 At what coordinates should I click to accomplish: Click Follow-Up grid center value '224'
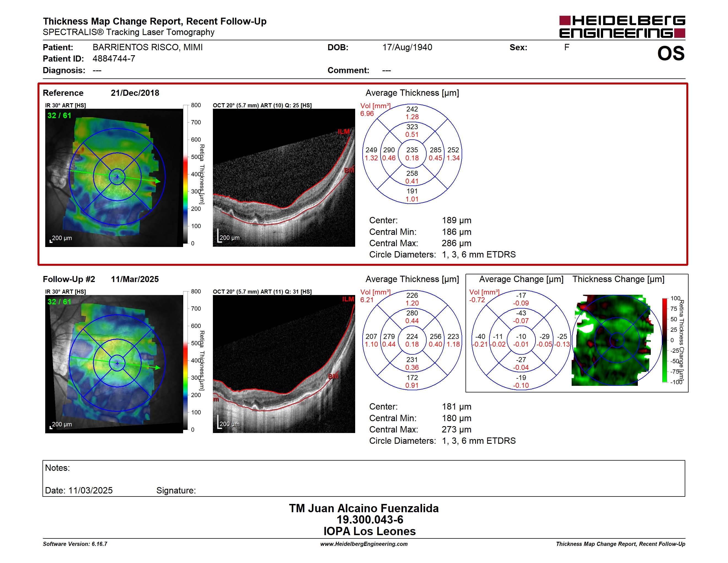pos(412,336)
